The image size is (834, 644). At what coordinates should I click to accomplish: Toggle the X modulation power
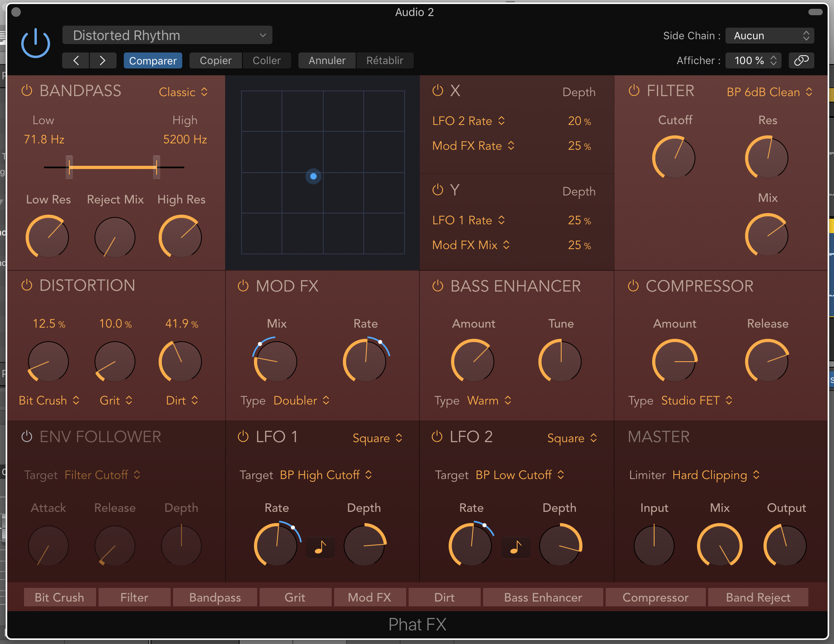[438, 91]
